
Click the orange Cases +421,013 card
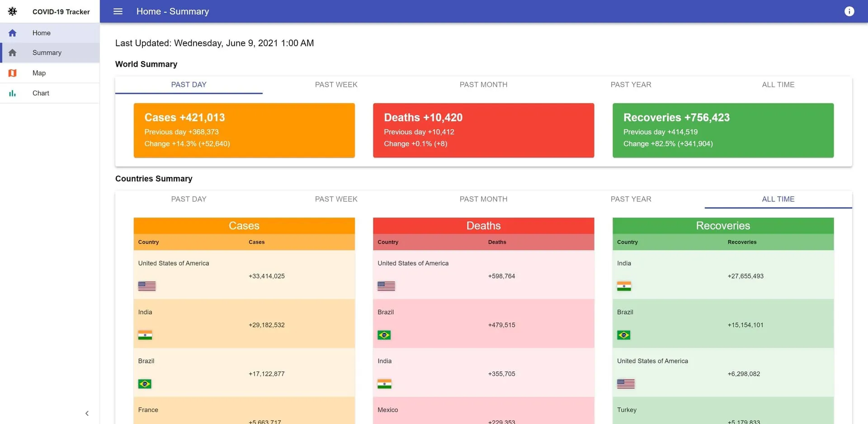(244, 130)
